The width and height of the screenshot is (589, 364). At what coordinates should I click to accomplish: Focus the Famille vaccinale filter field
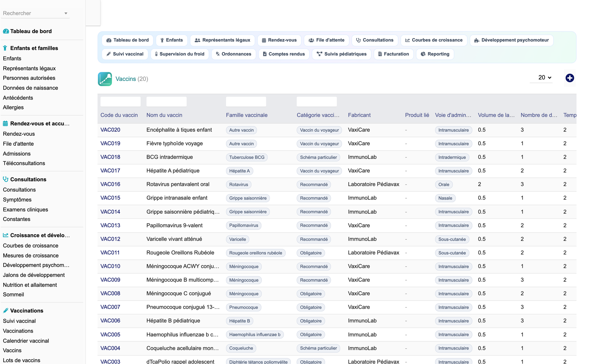point(246,102)
